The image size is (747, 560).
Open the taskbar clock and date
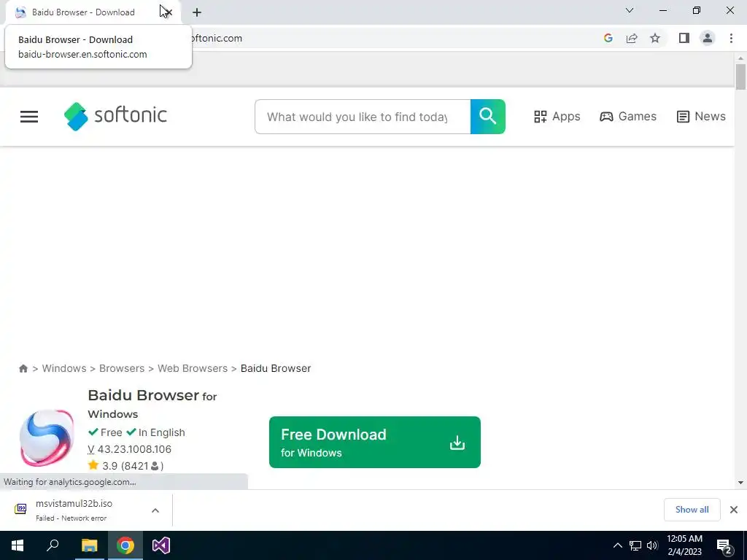pos(684,545)
